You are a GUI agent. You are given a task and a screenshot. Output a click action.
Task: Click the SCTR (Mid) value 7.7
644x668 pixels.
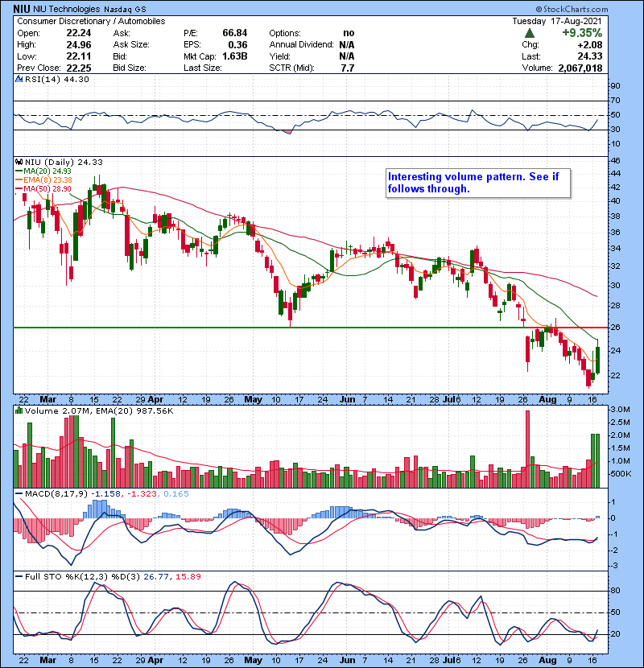[348, 68]
